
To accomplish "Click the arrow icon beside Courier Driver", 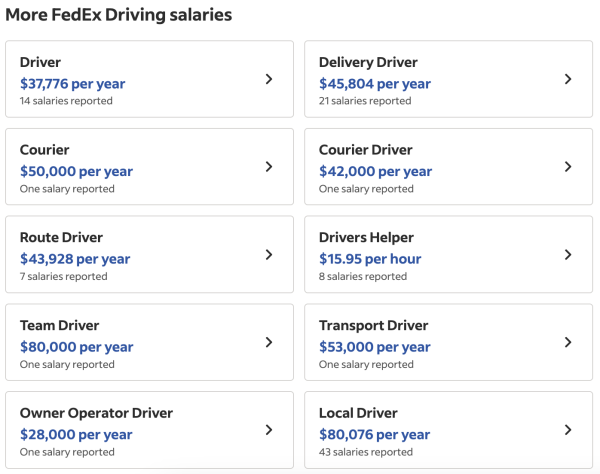I will [568, 167].
